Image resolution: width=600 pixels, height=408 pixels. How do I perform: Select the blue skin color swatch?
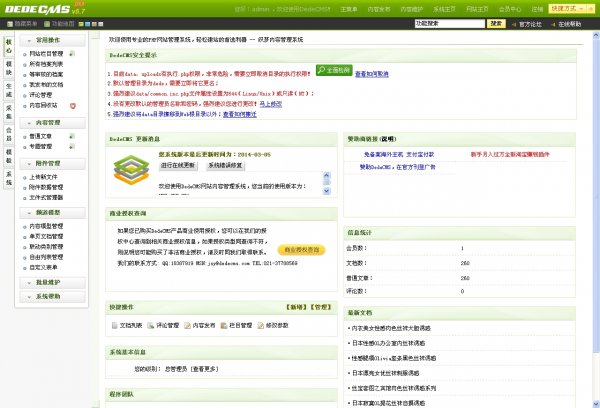[87, 24]
